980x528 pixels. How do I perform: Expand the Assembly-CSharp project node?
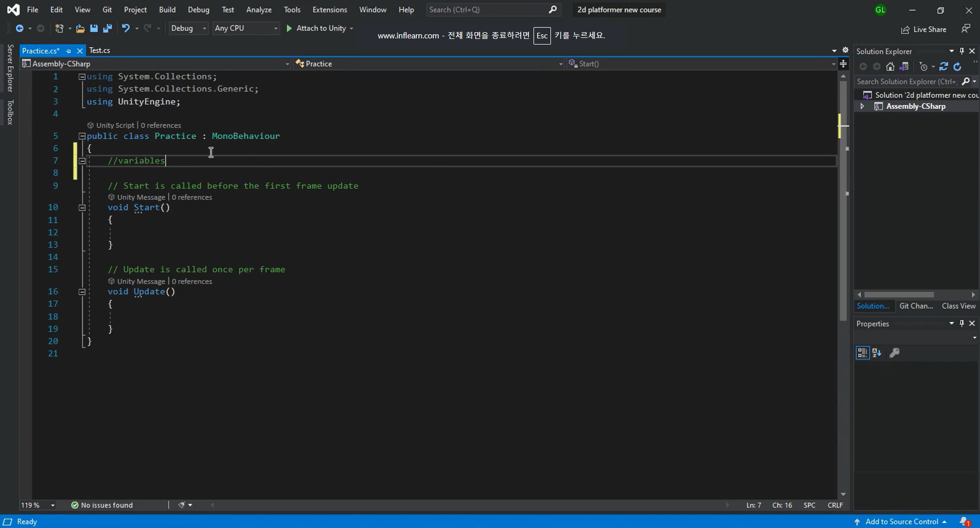coord(862,107)
